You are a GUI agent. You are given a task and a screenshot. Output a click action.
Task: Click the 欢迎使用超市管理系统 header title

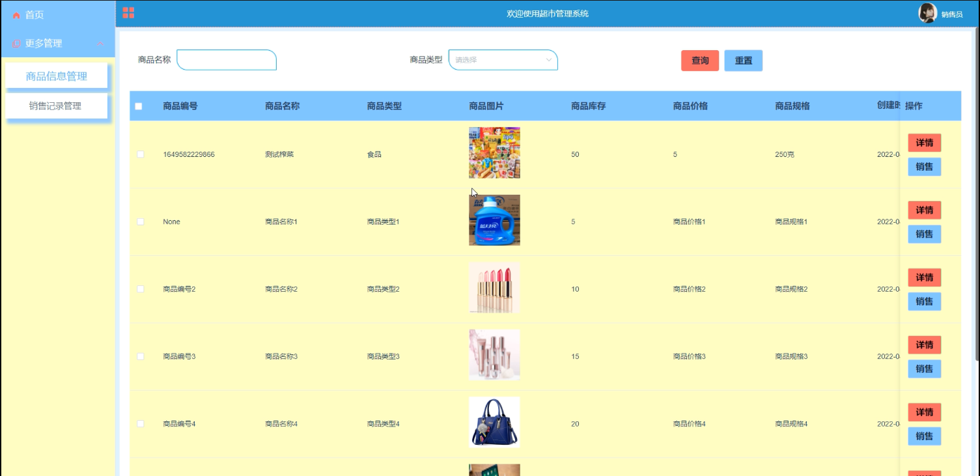[x=548, y=14]
